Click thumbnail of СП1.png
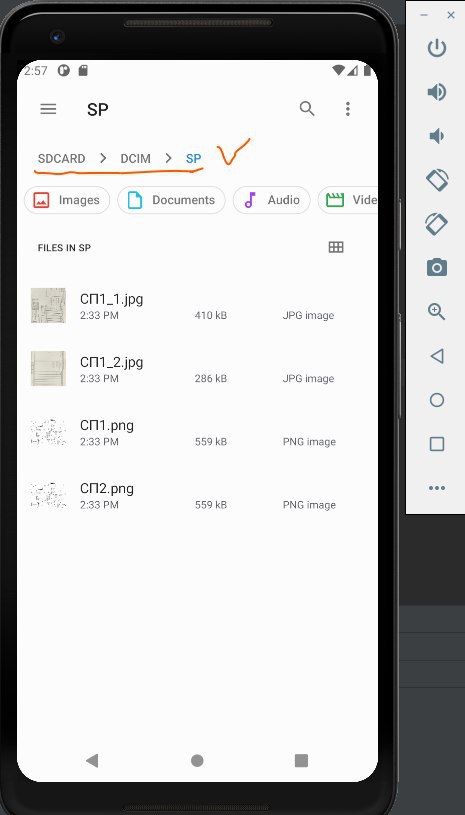 point(48,432)
